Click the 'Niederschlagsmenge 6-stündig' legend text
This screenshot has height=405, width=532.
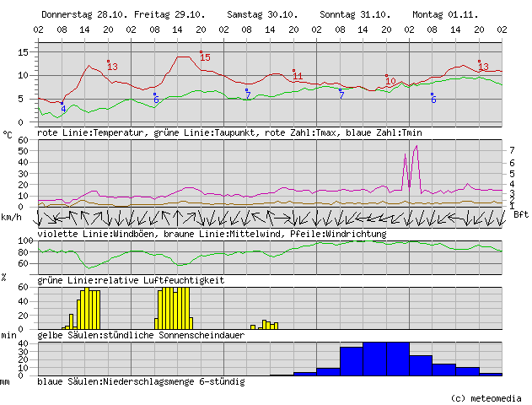click(175, 381)
